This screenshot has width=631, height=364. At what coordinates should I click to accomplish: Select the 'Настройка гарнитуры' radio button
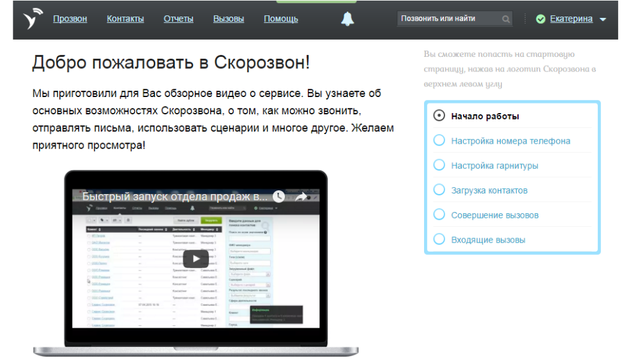439,165
